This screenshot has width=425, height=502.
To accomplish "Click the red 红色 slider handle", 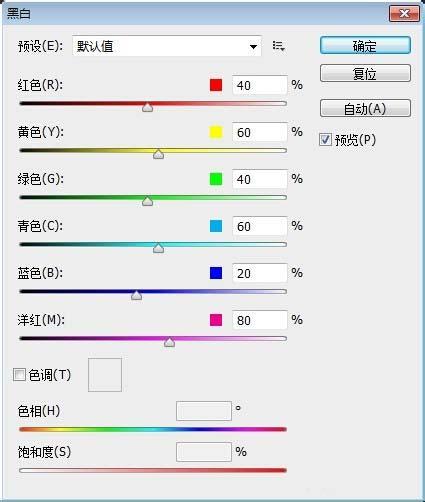I will coord(147,107).
